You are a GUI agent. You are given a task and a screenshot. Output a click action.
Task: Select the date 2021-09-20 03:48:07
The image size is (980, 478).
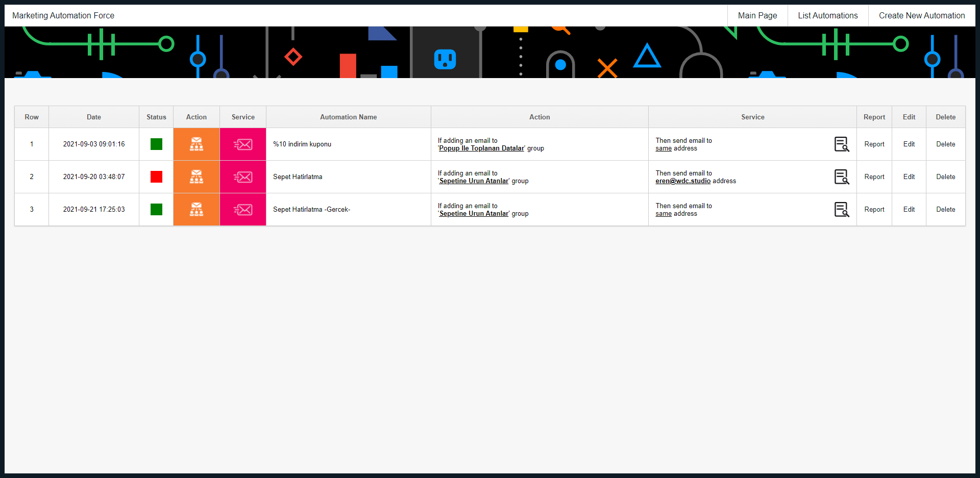pyautogui.click(x=94, y=177)
